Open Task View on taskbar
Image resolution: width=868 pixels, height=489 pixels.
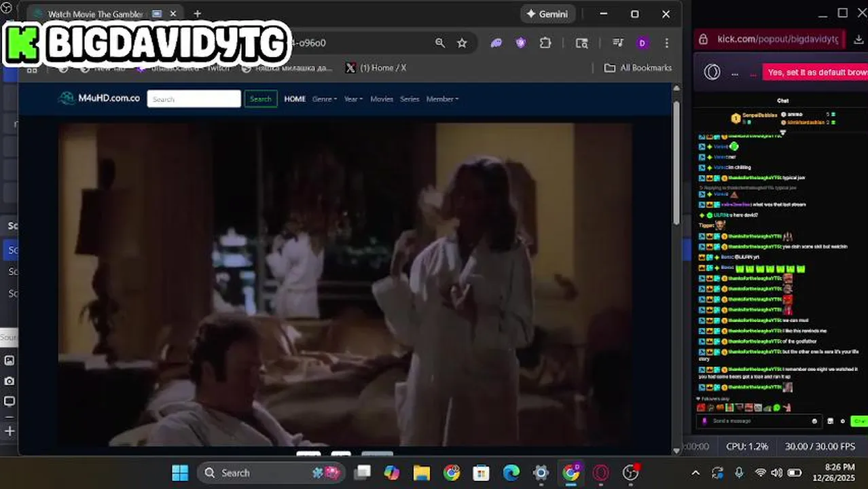tap(363, 473)
